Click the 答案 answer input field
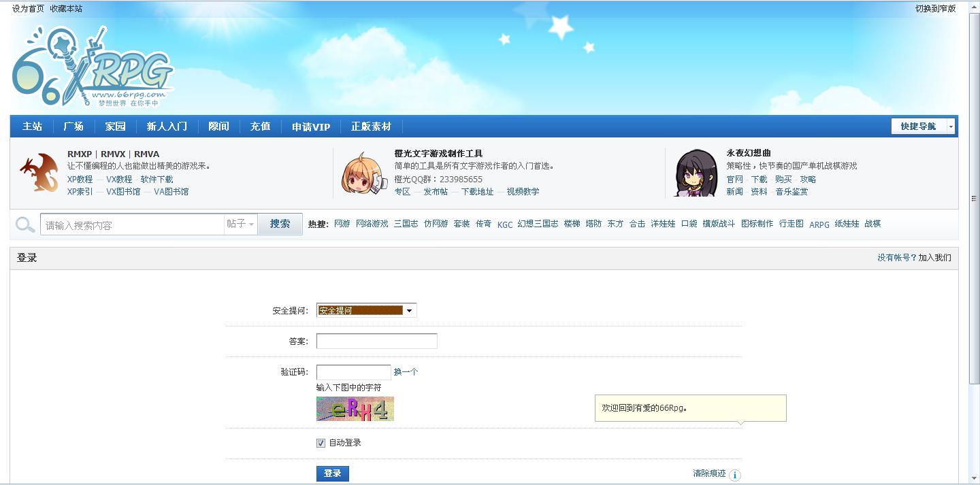The width and height of the screenshot is (980, 485). coord(376,341)
